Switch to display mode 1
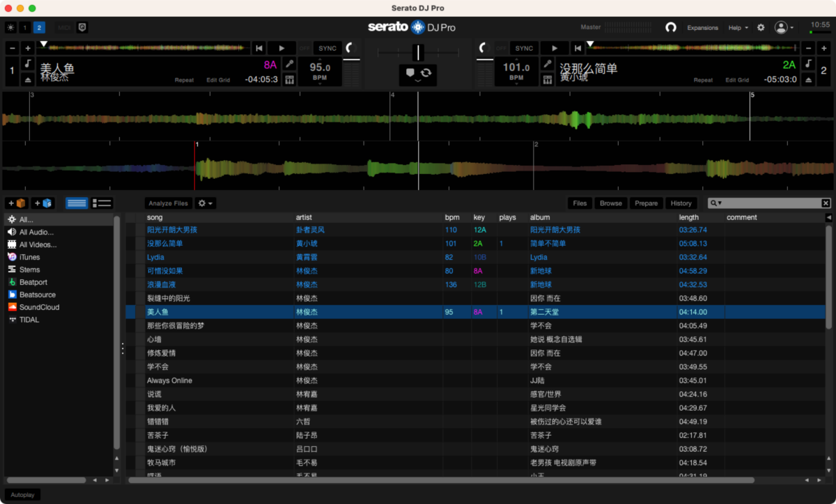836x504 pixels. click(x=25, y=28)
